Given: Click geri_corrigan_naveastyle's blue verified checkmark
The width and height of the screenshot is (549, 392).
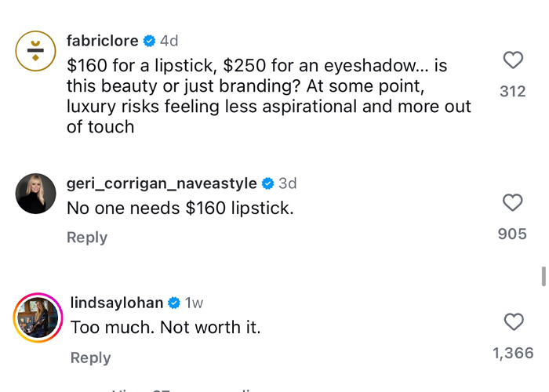Looking at the screenshot, I should (x=267, y=183).
